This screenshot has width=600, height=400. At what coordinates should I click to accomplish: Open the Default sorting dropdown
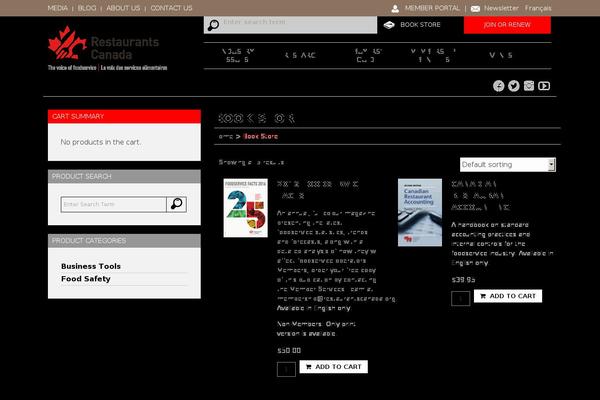[507, 165]
